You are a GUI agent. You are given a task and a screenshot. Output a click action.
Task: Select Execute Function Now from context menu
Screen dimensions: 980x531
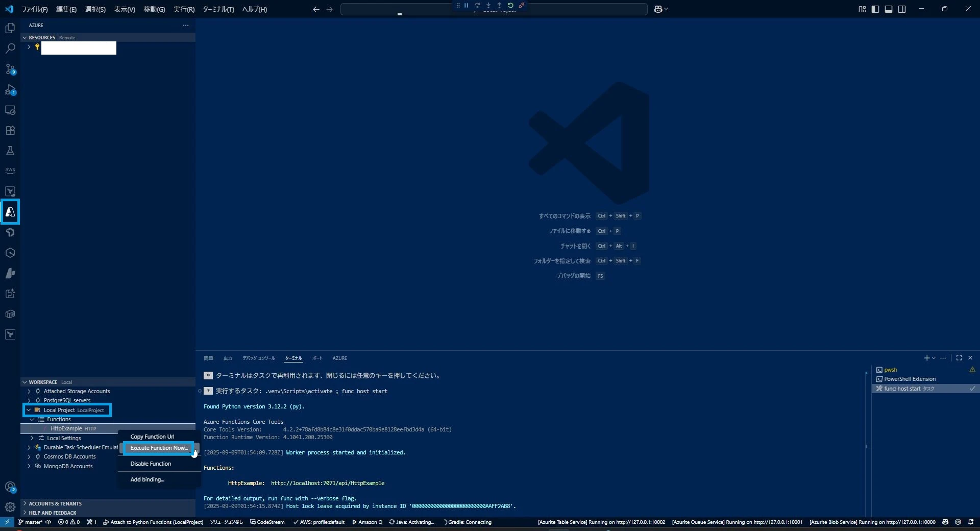point(159,448)
